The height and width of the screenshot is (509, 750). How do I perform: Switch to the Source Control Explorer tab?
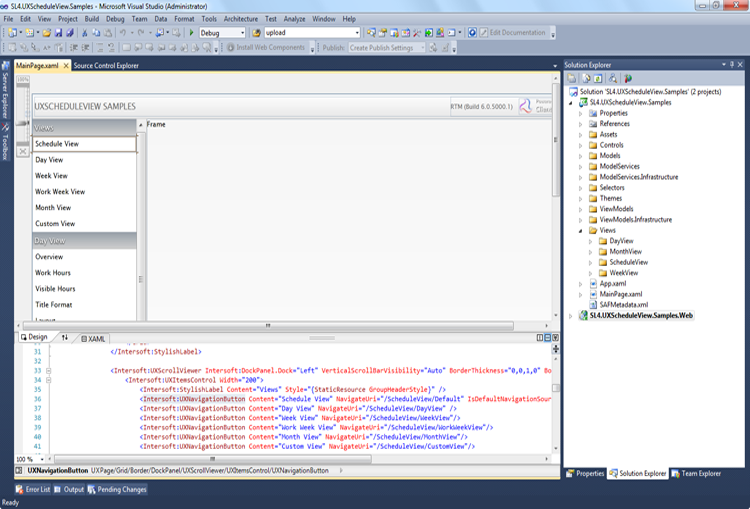[106, 66]
